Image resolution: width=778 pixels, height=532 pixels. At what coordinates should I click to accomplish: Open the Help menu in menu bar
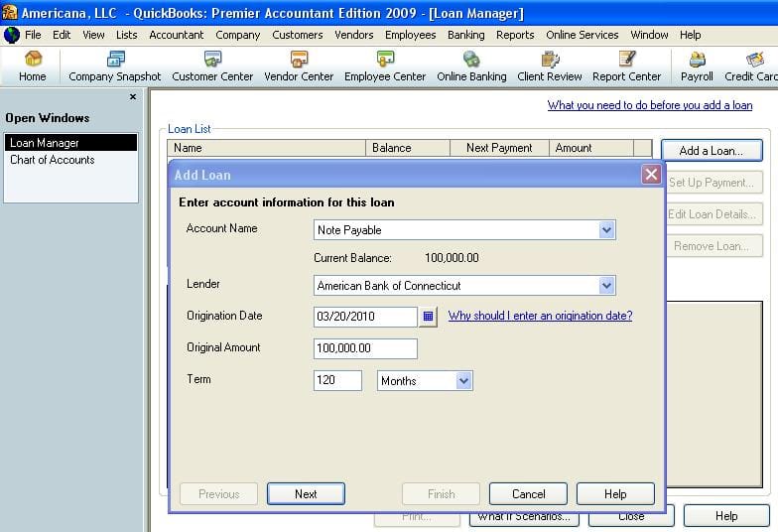[691, 35]
